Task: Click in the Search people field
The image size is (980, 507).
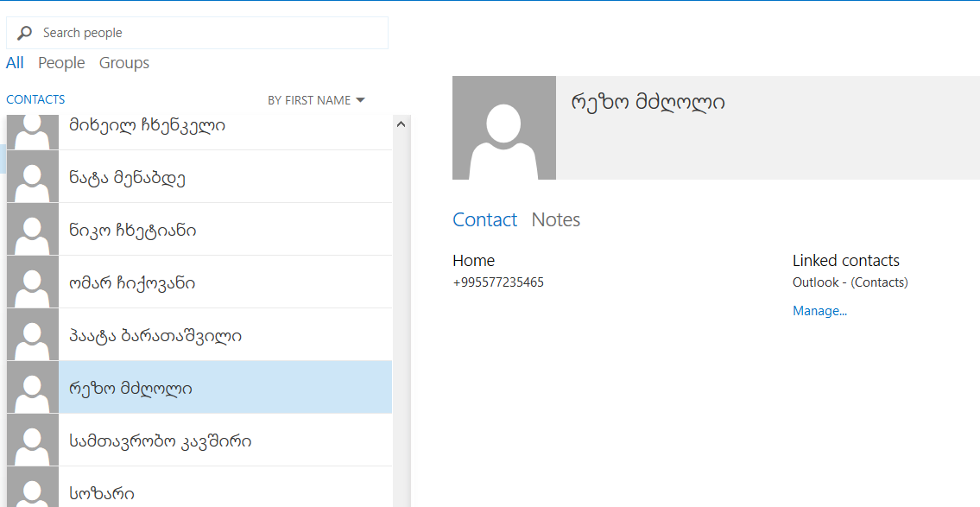Action: pyautogui.click(x=207, y=33)
